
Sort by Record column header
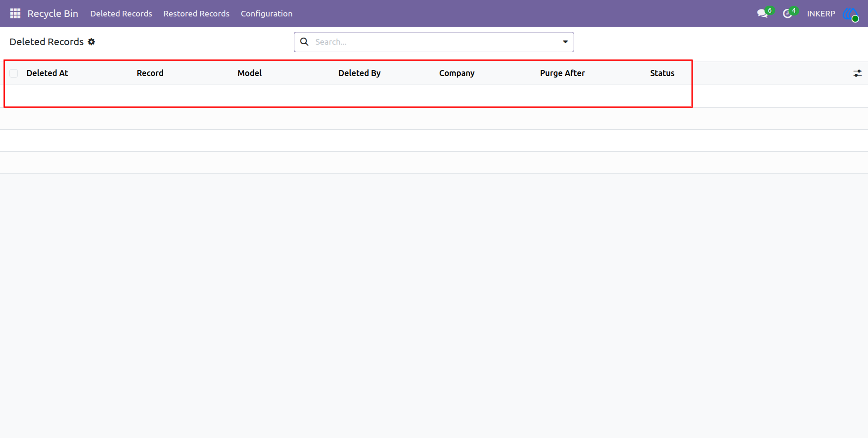(x=150, y=73)
